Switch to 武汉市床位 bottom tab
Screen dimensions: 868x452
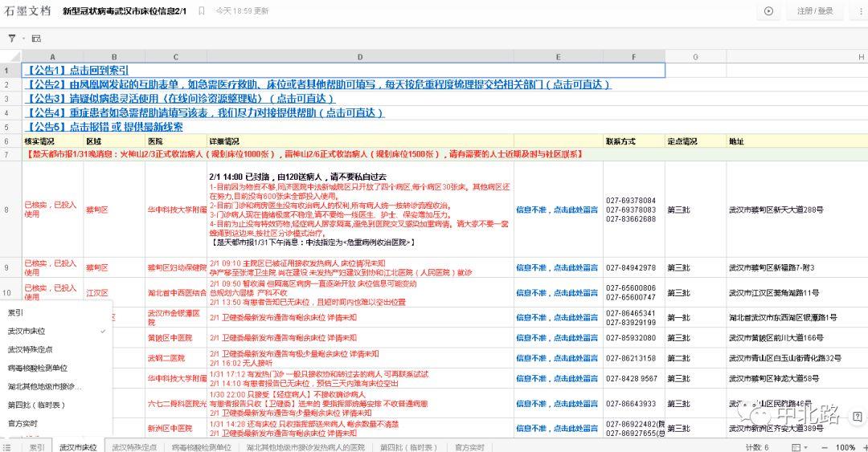coord(78,447)
